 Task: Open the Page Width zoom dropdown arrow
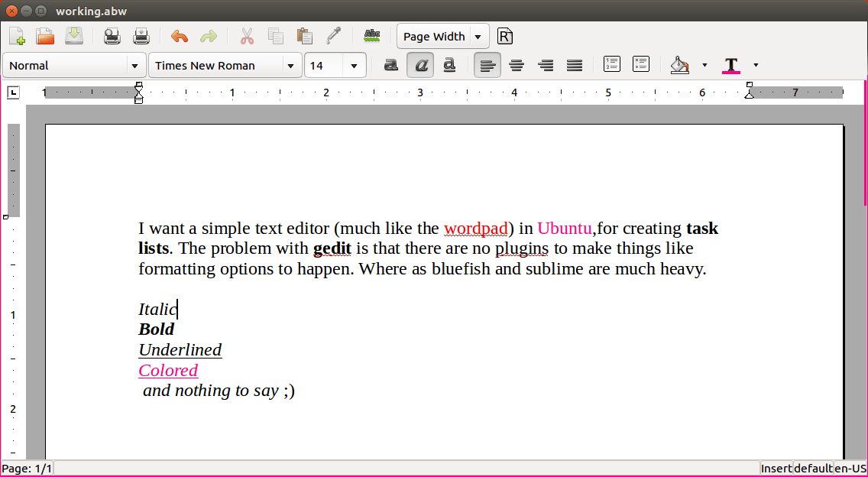pos(478,37)
